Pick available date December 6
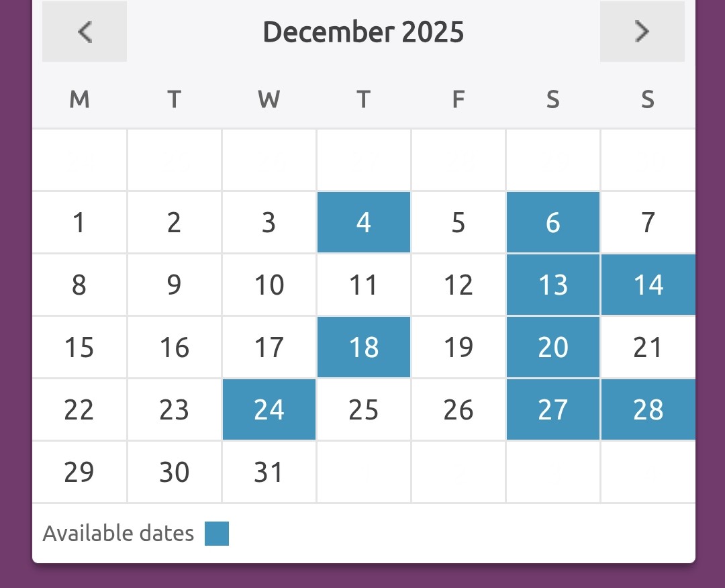Screen dimensions: 725x588 pos(552,222)
